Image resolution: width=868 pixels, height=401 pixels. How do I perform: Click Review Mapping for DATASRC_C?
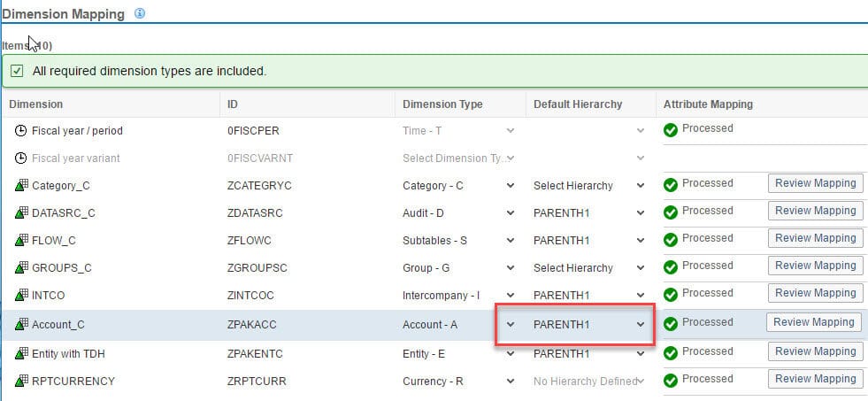pos(815,211)
